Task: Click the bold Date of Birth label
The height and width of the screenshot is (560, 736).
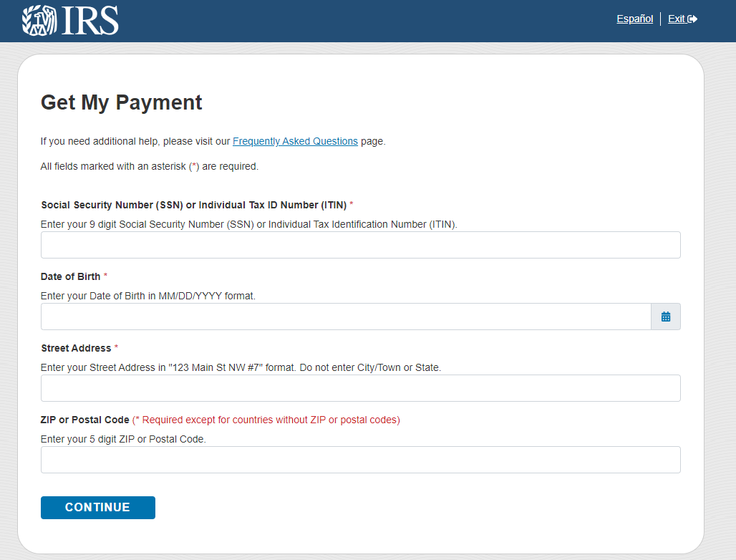Action: (x=70, y=276)
